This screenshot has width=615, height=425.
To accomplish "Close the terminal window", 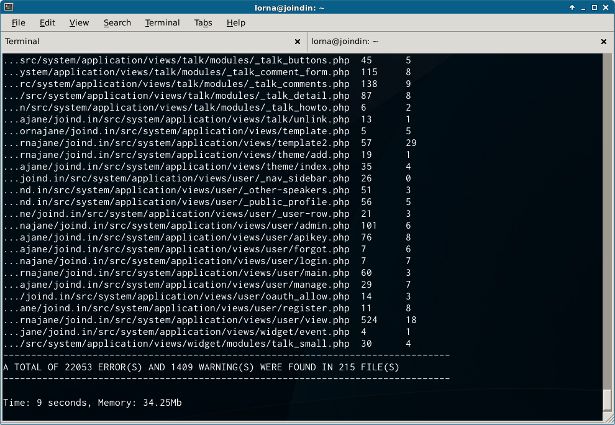I will [606, 7].
